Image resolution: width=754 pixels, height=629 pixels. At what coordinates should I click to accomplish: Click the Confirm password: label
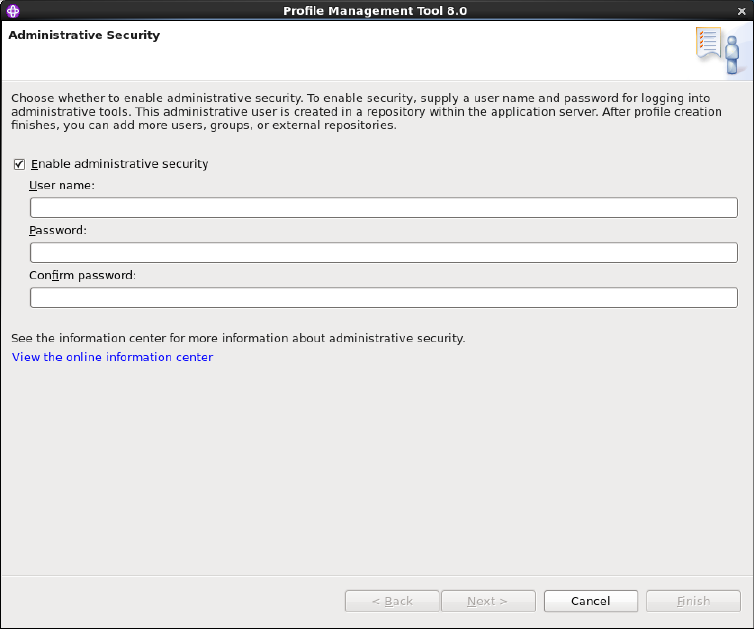(x=82, y=275)
